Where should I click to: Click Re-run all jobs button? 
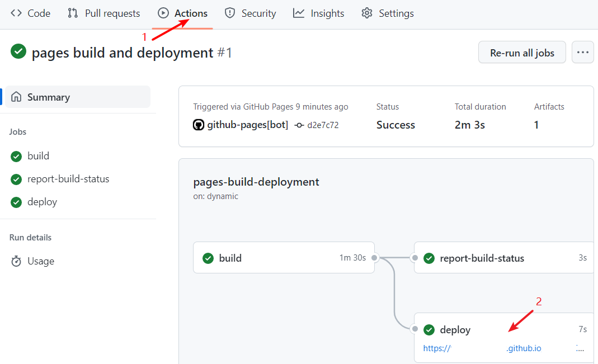point(522,53)
